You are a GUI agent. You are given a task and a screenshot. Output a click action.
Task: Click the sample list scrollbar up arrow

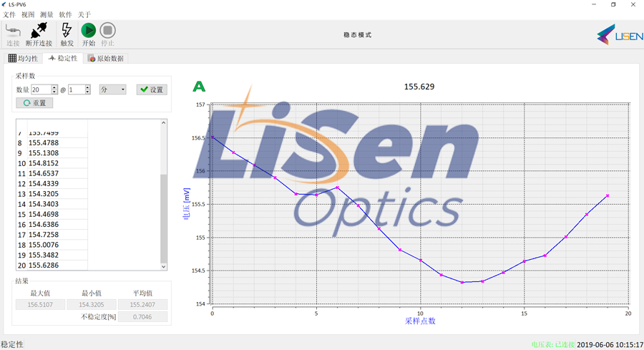pos(163,123)
